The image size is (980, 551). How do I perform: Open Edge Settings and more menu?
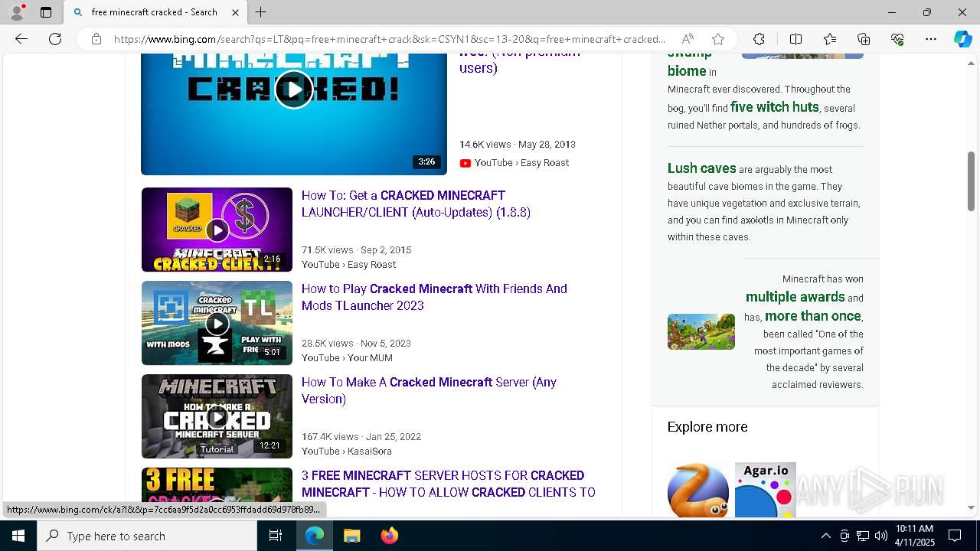click(931, 39)
